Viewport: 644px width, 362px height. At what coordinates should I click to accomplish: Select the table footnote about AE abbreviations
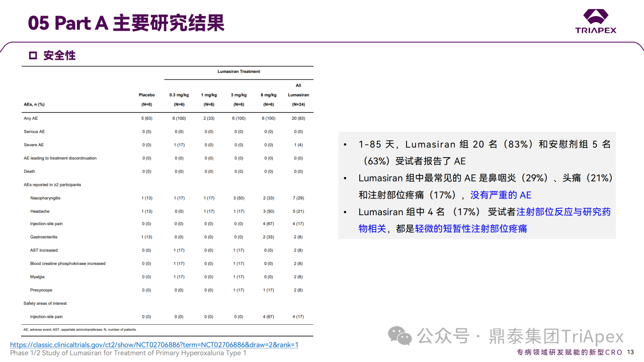[x=80, y=329]
